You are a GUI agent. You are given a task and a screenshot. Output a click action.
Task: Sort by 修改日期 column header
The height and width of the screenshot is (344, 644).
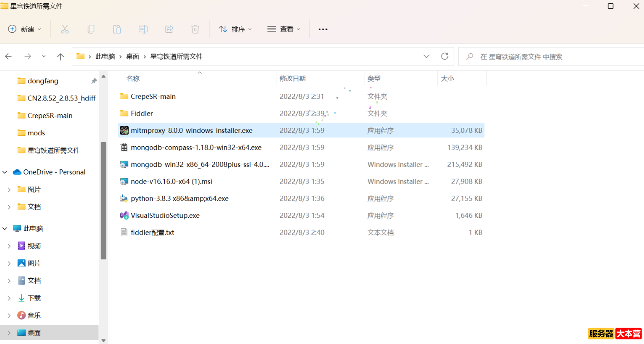tap(293, 78)
